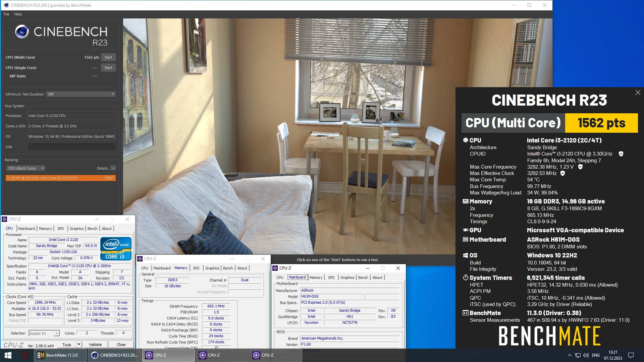Minimize the CPU-Z Mainboard window
The height and width of the screenshot is (362, 644).
click(x=367, y=268)
